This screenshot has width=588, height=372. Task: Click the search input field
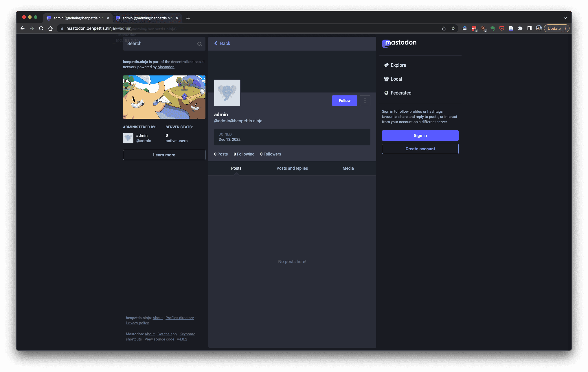pos(164,43)
